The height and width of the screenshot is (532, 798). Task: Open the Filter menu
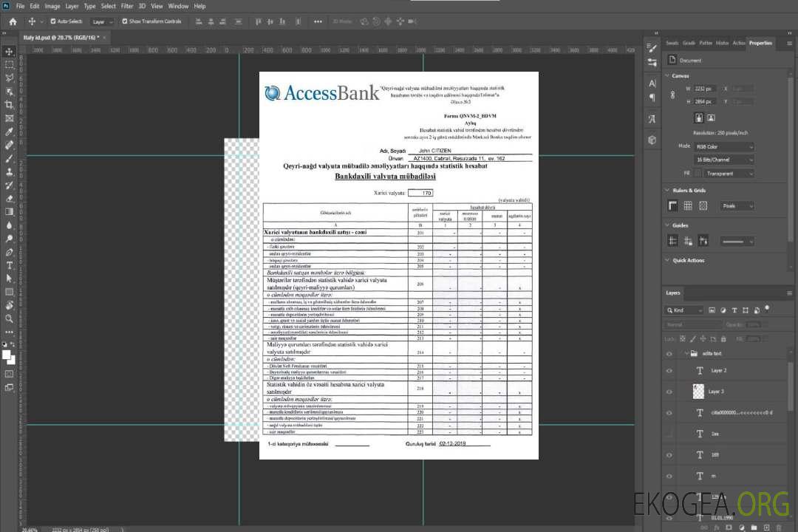pos(127,6)
